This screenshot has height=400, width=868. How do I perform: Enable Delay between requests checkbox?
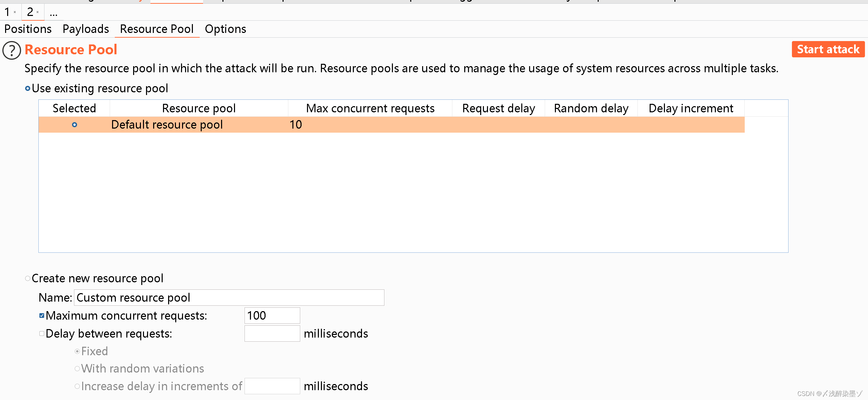click(42, 334)
